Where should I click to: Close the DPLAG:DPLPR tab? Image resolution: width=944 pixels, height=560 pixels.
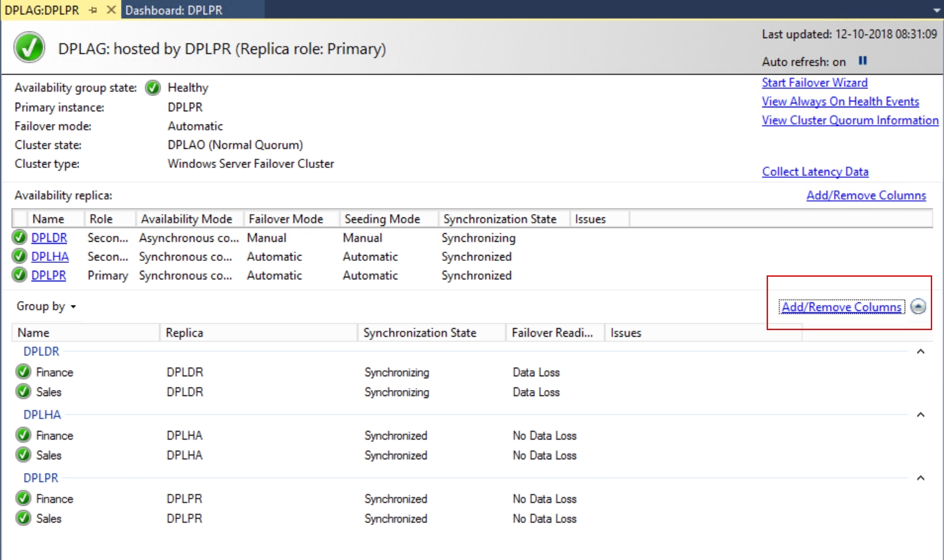point(111,10)
